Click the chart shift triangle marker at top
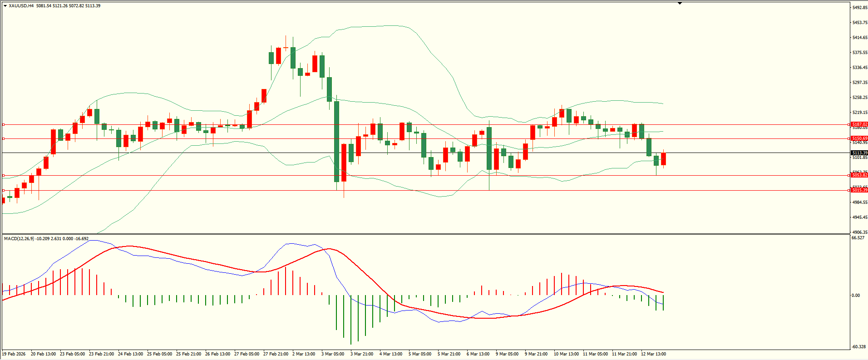The height and width of the screenshot is (360, 868). tap(680, 3)
